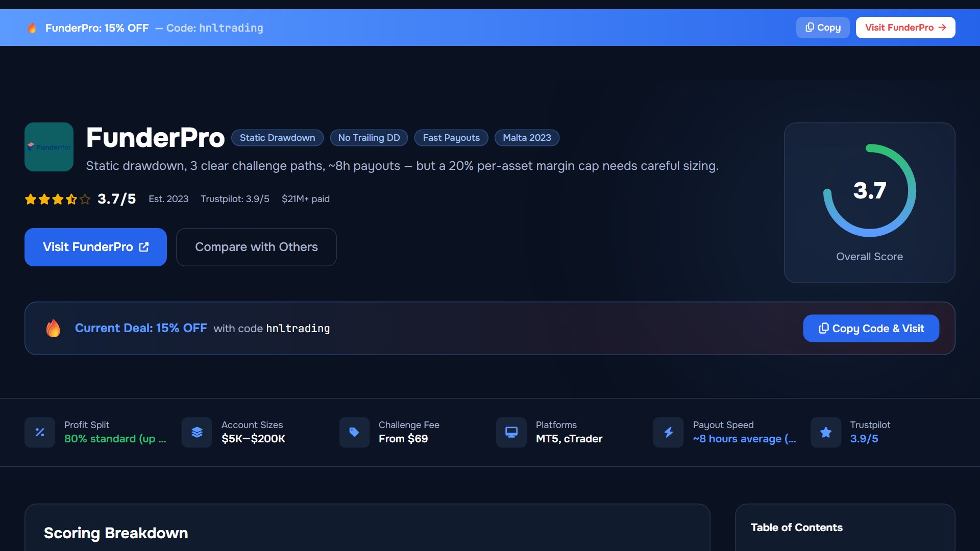The width and height of the screenshot is (980, 551).
Task: Click the Account Sizes layers icon
Action: coord(197,433)
